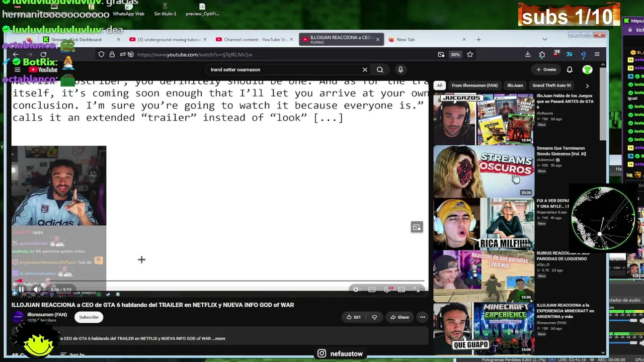Like the video with 551 likes
This screenshot has height=362, width=644.
[353, 317]
